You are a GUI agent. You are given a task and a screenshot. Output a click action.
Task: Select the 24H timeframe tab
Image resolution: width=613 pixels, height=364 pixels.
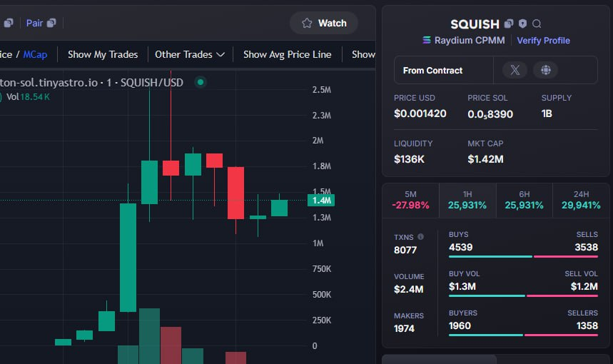click(x=581, y=200)
